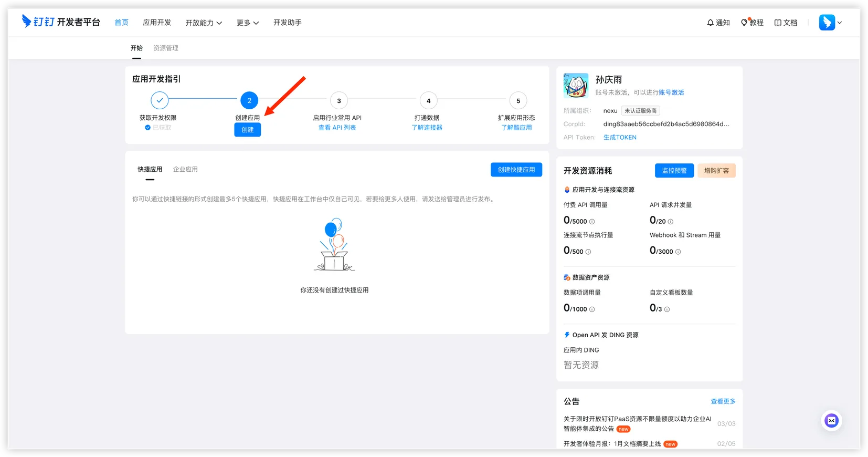Click info icon next to 0/500
The width and height of the screenshot is (868, 457).
[x=588, y=252]
